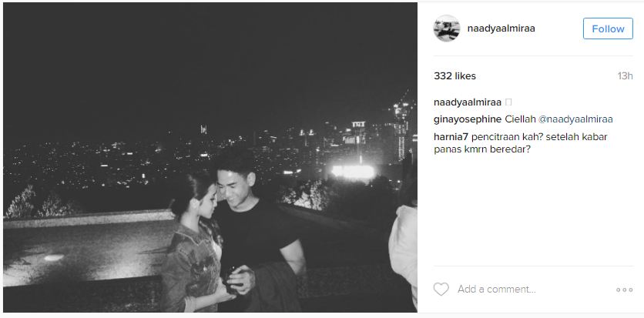Follow the naadyaalmiraa account
The image size is (644, 318).
point(608,28)
